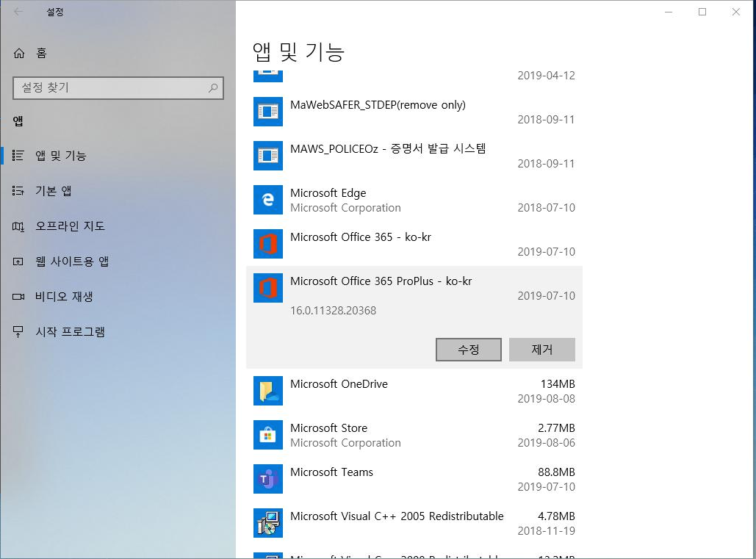Screen dimensions: 756x559
Task: Select MAWS_POLICEOz 증명서 발급 시스템 entry
Action: (x=414, y=155)
